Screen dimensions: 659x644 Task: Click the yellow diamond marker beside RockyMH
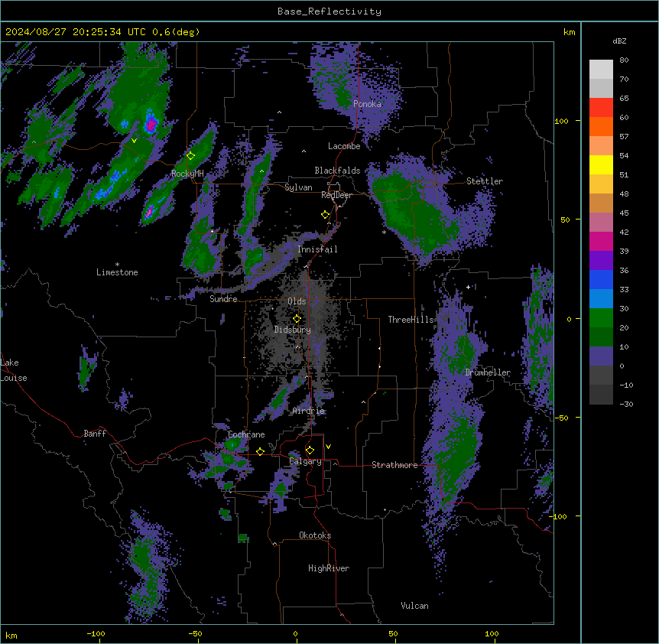pyautogui.click(x=191, y=156)
